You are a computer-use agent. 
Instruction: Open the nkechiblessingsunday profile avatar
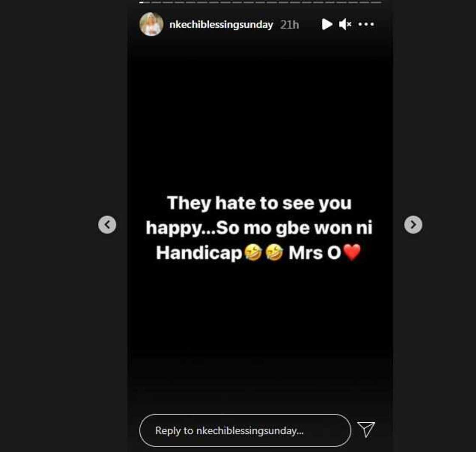click(x=151, y=24)
